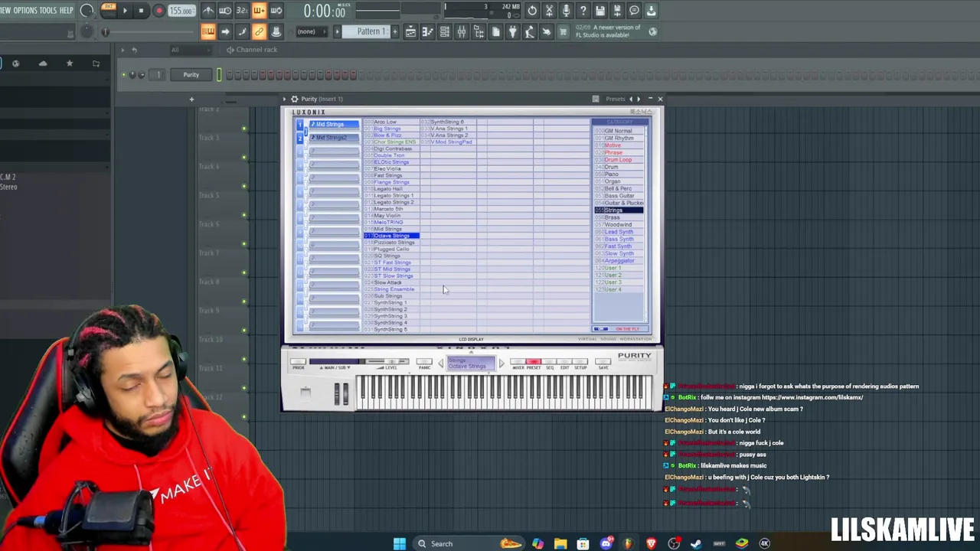Add a channel with plus button

pyautogui.click(x=191, y=99)
